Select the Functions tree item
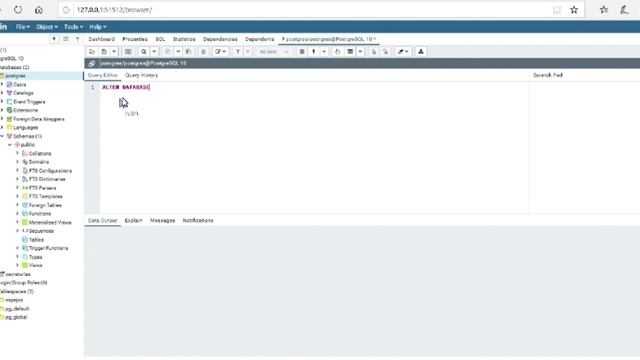The width and height of the screenshot is (640, 360). (40, 214)
